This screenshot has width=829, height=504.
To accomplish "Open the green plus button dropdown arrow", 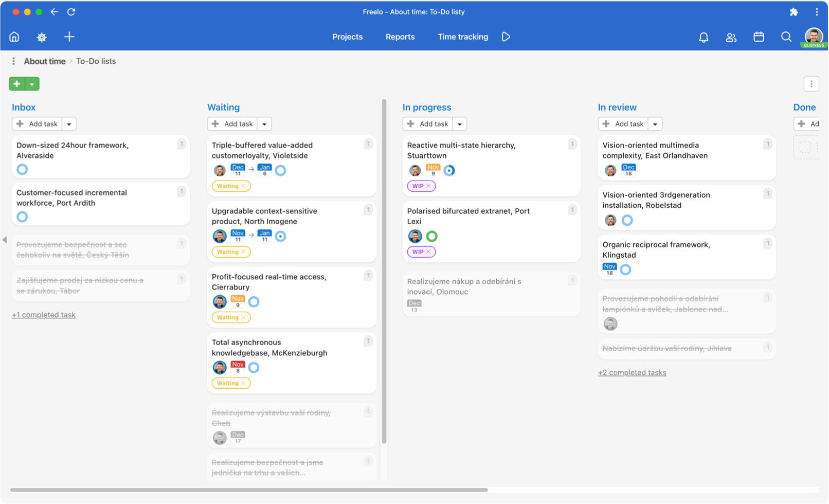I will 32,83.
